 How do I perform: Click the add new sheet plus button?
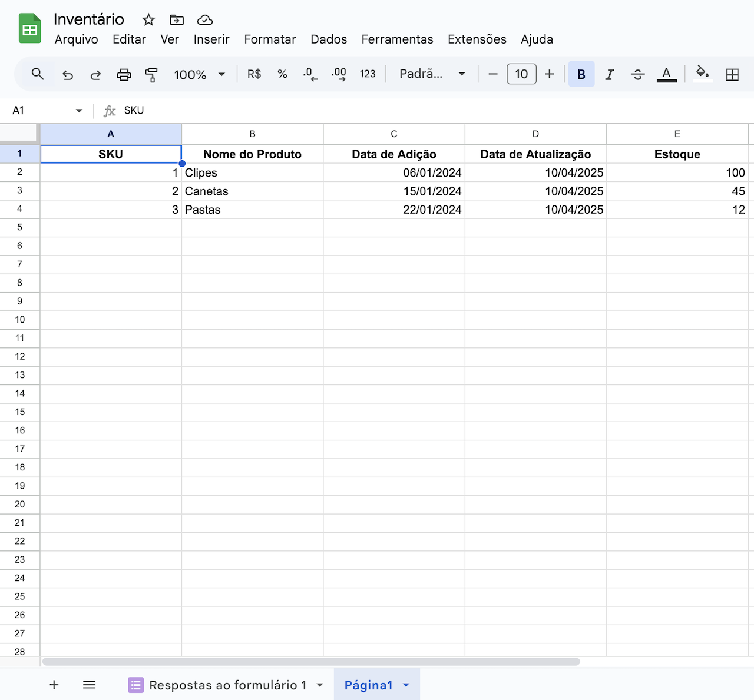[54, 685]
